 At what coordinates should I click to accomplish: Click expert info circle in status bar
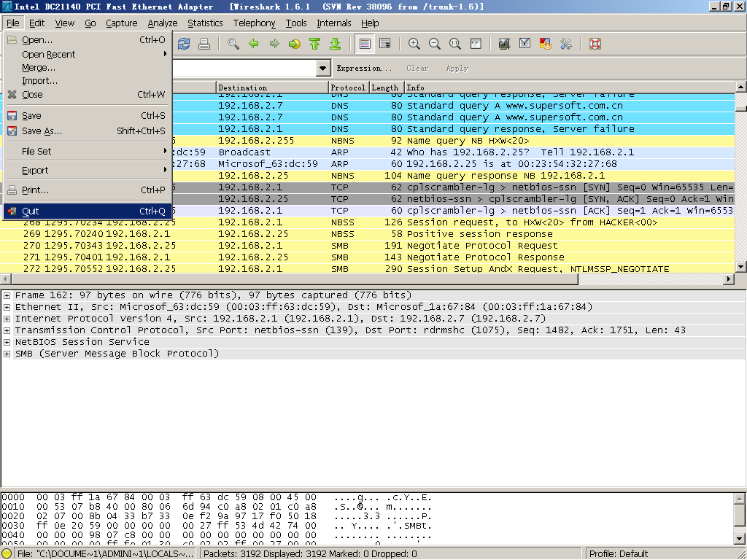pos(7,554)
